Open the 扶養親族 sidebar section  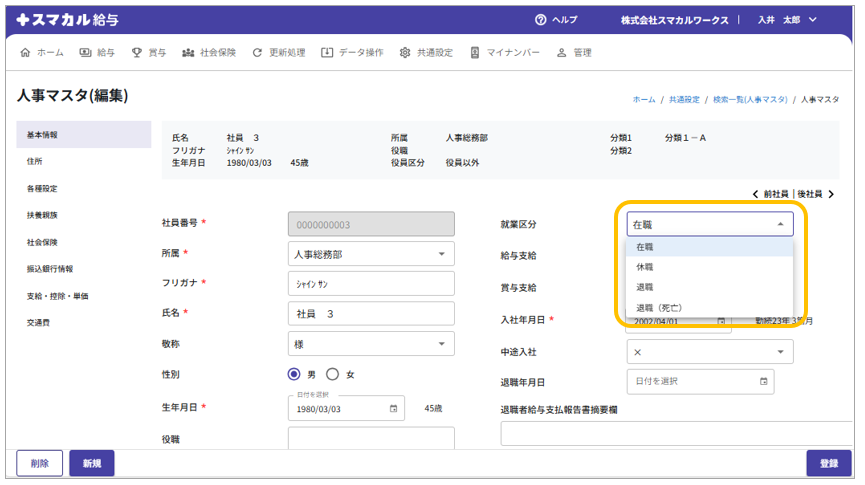pos(42,215)
